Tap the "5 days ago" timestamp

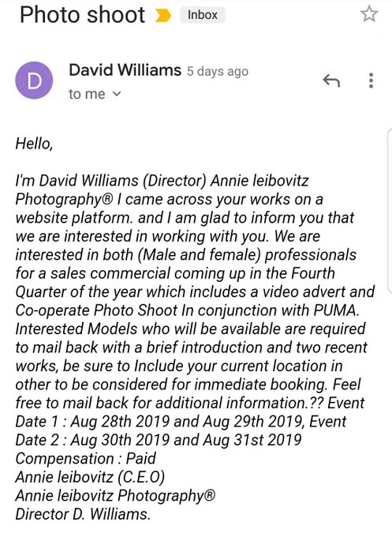coord(218,71)
